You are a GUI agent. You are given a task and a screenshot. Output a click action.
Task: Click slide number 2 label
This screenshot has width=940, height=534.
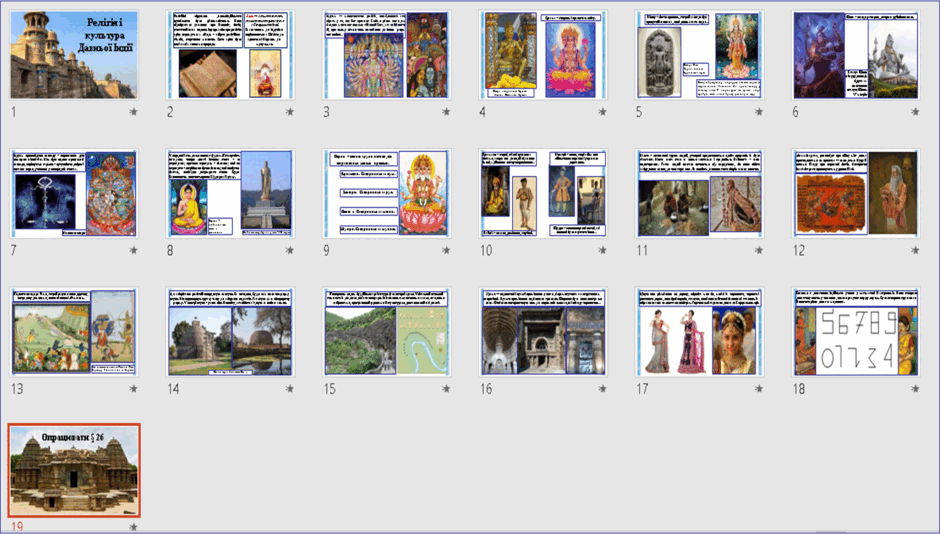[x=170, y=112]
